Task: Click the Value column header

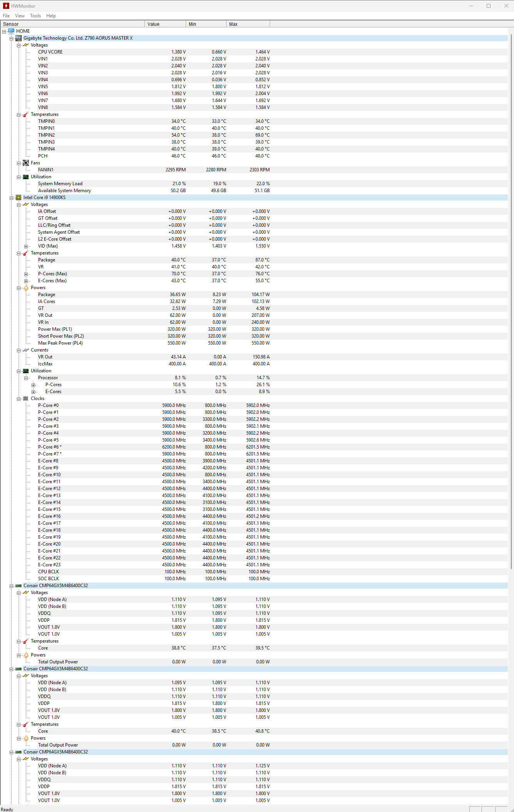Action: click(x=165, y=24)
